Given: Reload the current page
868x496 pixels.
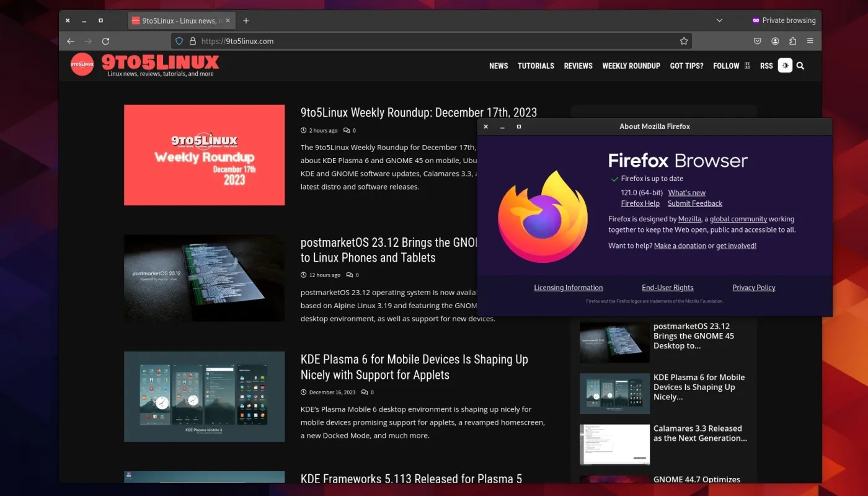Looking at the screenshot, I should tap(105, 41).
